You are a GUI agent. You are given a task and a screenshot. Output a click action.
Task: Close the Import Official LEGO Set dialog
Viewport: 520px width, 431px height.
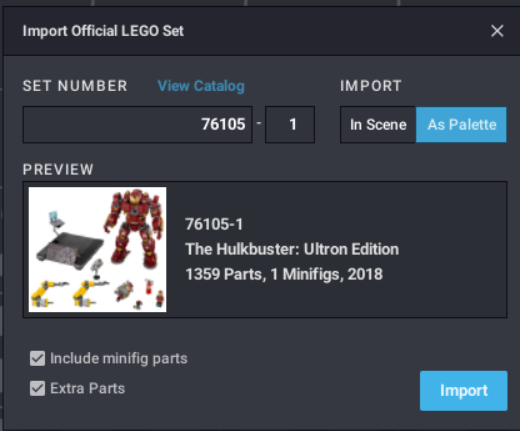point(497,31)
